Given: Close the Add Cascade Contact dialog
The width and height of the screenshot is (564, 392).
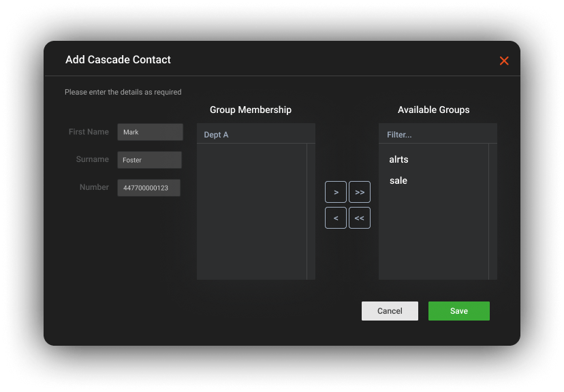Looking at the screenshot, I should click(x=504, y=61).
